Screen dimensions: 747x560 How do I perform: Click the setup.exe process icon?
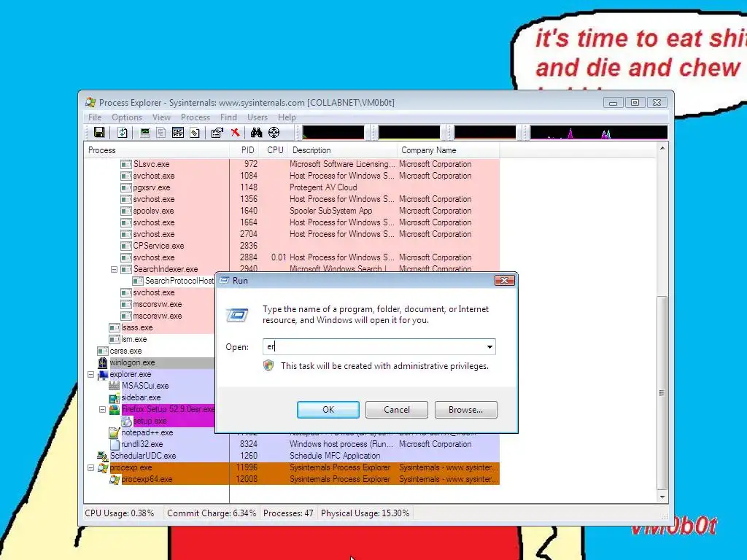click(126, 421)
